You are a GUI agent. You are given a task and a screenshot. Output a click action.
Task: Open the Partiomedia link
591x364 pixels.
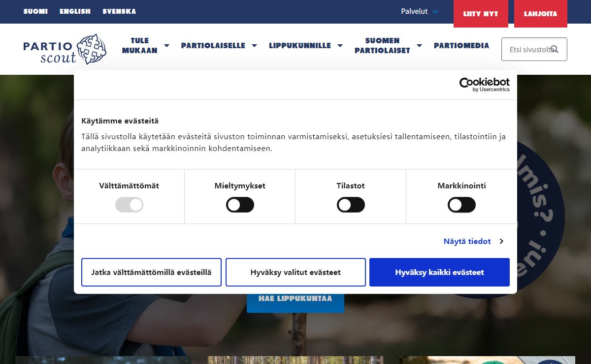[x=461, y=45]
